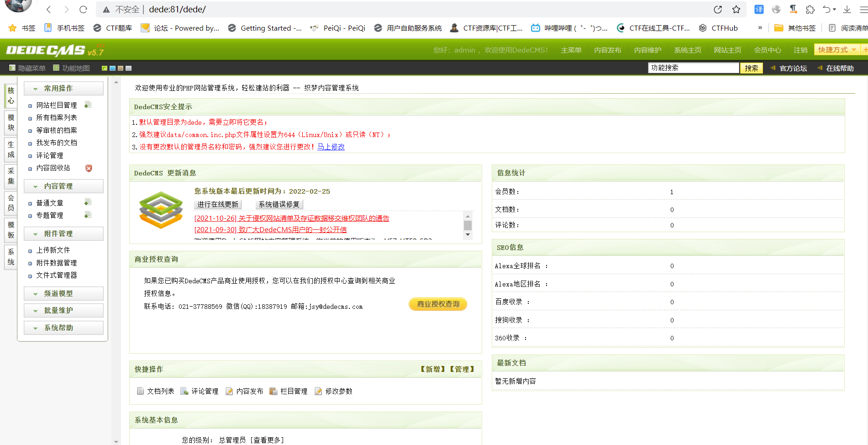Open the browser downloads icon
868x445 pixels.
[847, 10]
